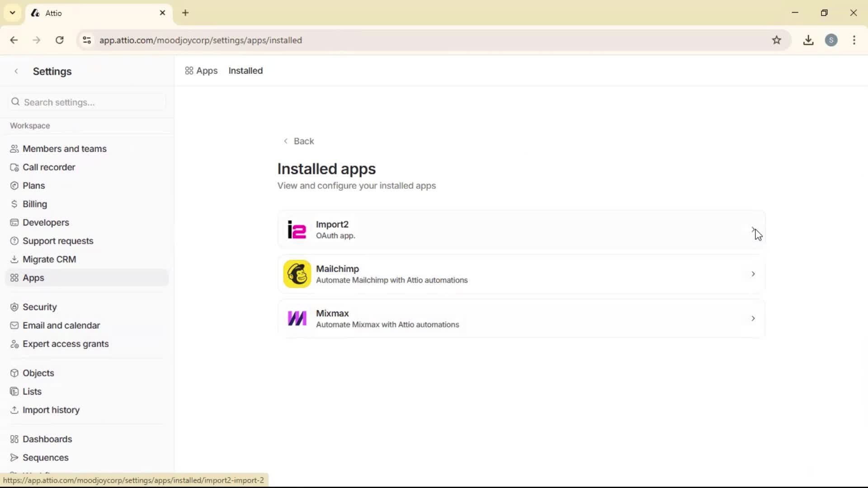The image size is (868, 488).
Task: Click the Mailchimp app logo
Action: [297, 274]
